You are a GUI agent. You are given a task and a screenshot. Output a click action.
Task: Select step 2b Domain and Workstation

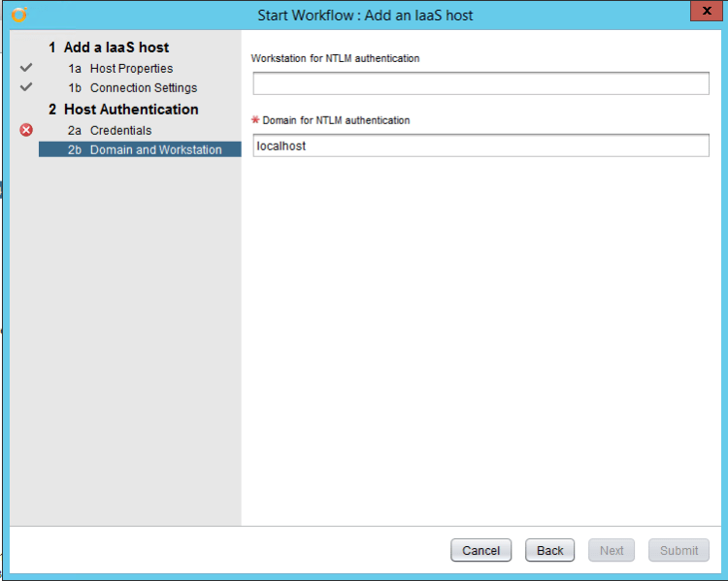155,150
